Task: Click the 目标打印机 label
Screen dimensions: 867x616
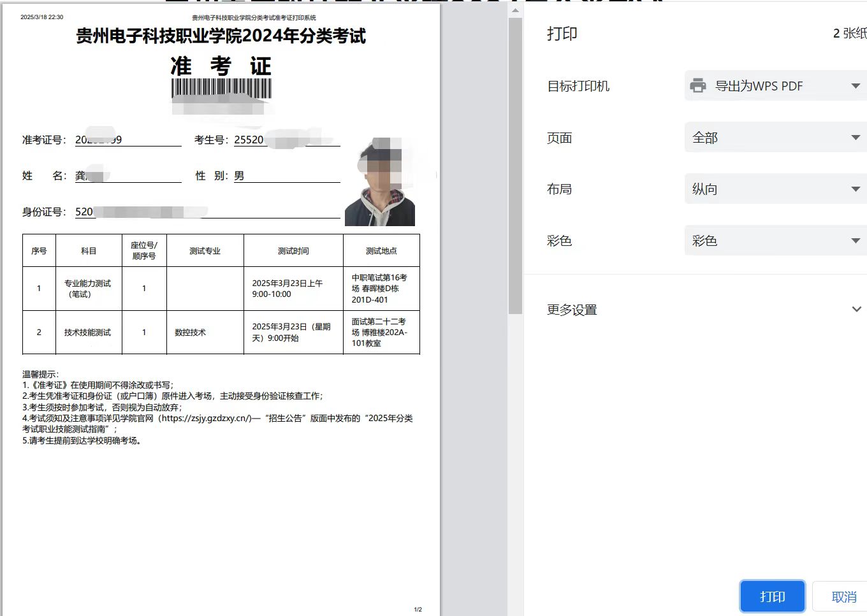Action: 578,86
